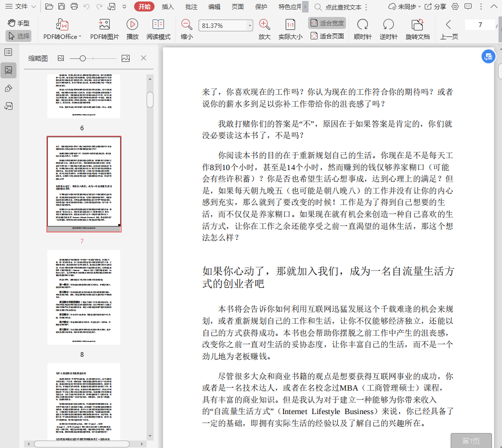Click the large thumbnail size icon
This screenshot has width=502, height=448.
[x=126, y=58]
